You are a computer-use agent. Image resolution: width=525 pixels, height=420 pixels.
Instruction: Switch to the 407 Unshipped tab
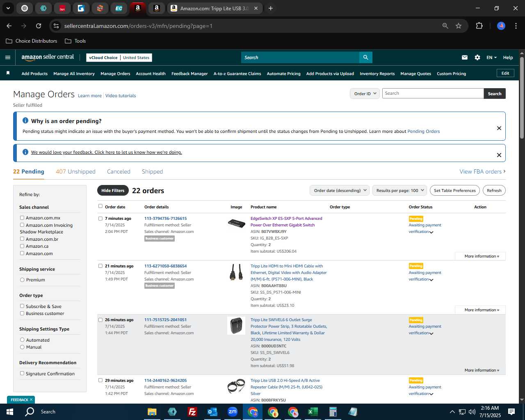tap(75, 171)
